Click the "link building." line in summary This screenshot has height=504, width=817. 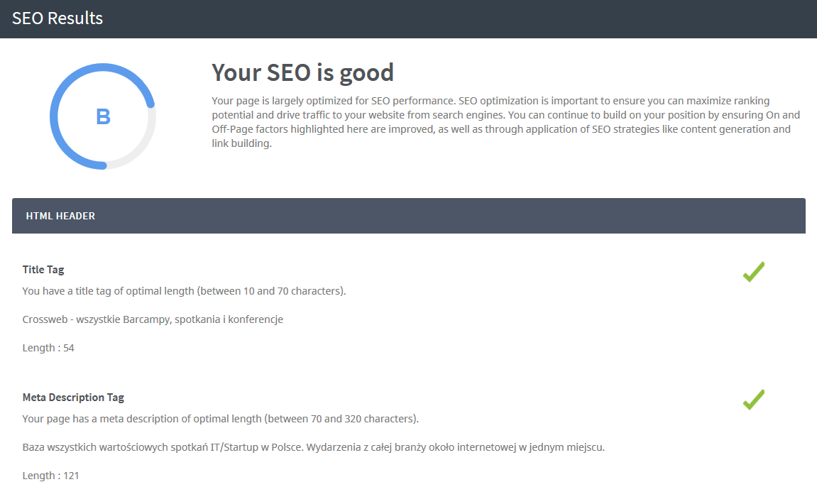click(242, 143)
